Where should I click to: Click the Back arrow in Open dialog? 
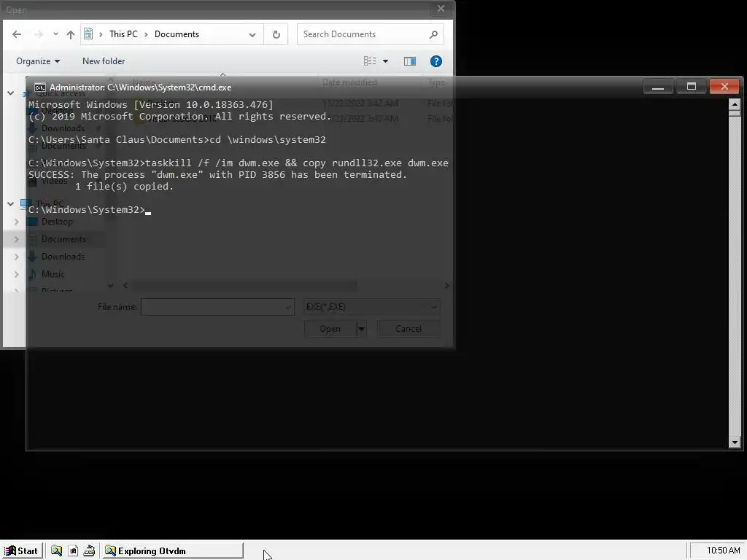pyautogui.click(x=17, y=34)
